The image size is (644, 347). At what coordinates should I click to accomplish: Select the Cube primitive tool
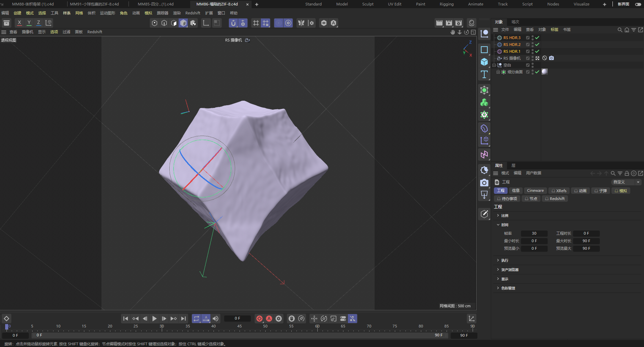(484, 62)
